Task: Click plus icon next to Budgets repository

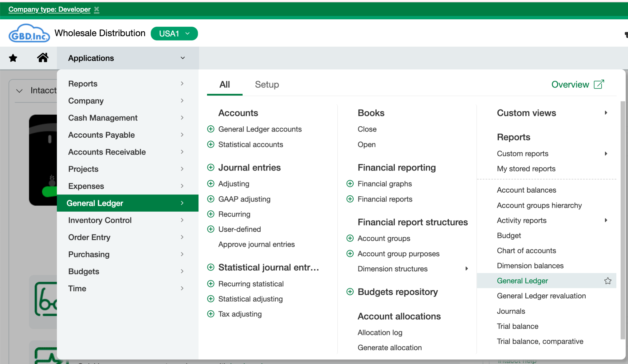Action: [x=350, y=292]
